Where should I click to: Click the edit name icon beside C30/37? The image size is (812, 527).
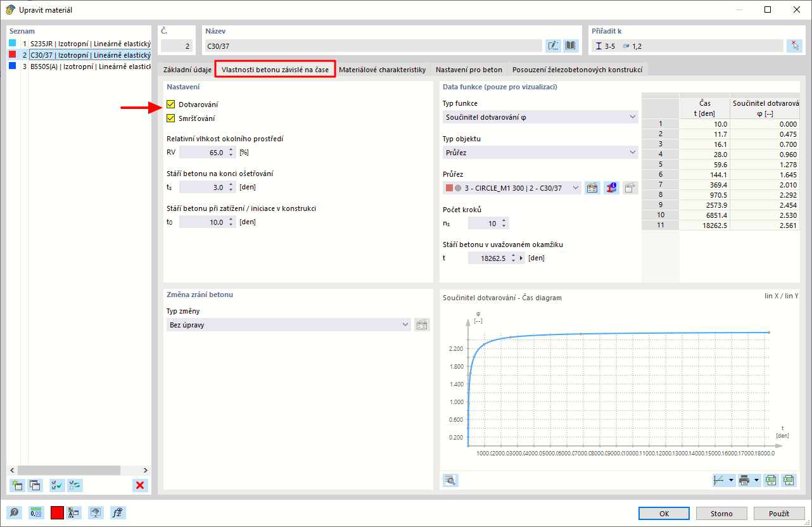553,46
